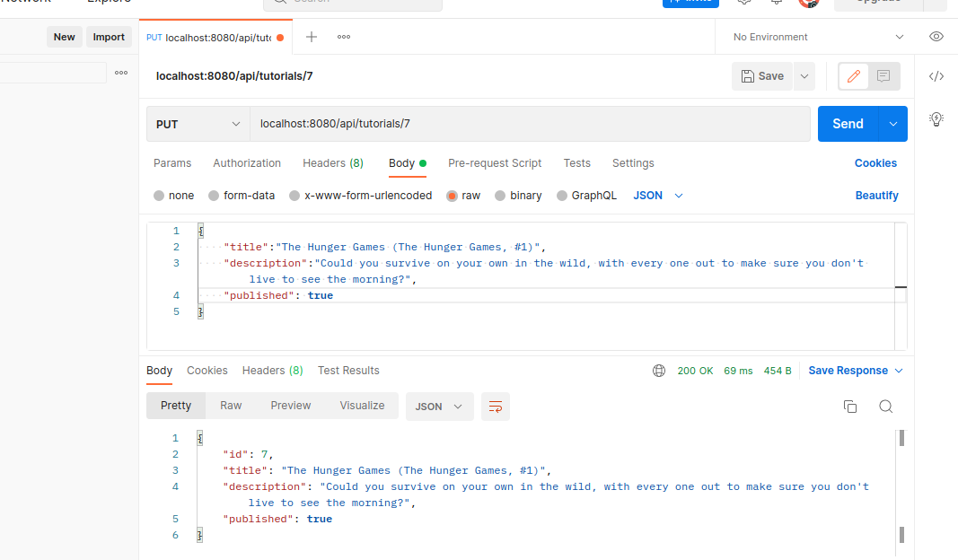Click into the request URL field
This screenshot has height=560, width=958.
point(530,124)
